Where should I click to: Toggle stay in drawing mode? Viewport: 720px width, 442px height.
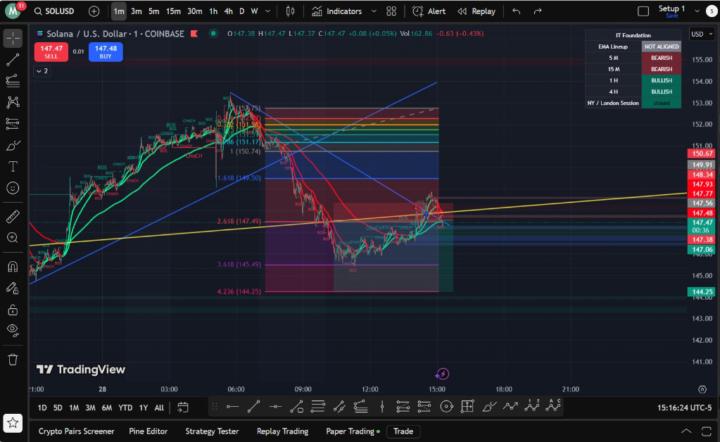coord(13,288)
